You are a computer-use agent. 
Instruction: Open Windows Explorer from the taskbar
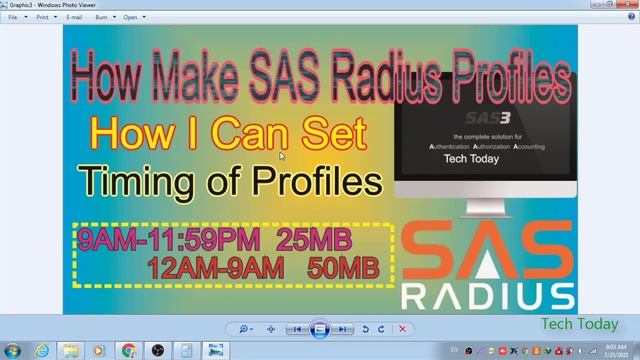pyautogui.click(x=71, y=351)
